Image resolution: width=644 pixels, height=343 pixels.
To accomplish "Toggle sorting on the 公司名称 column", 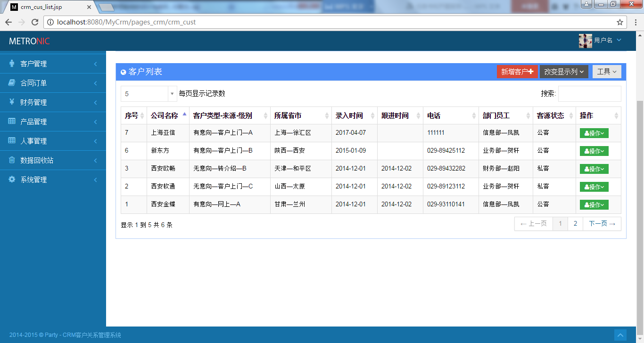I will 167,115.
